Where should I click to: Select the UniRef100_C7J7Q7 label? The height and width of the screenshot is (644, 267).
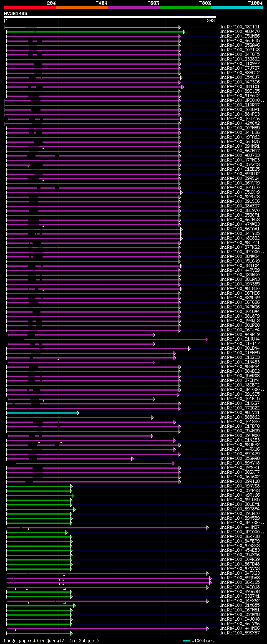pos(240,68)
